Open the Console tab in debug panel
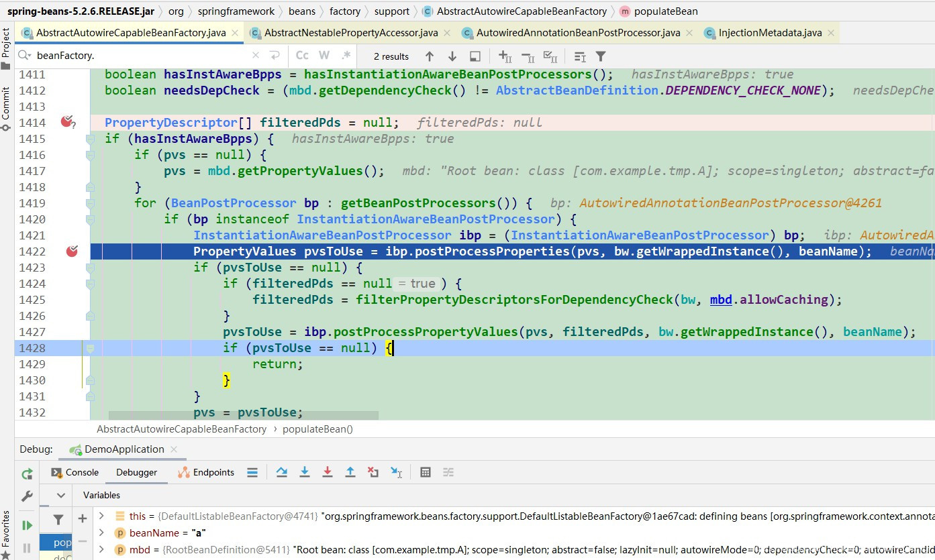 (75, 472)
